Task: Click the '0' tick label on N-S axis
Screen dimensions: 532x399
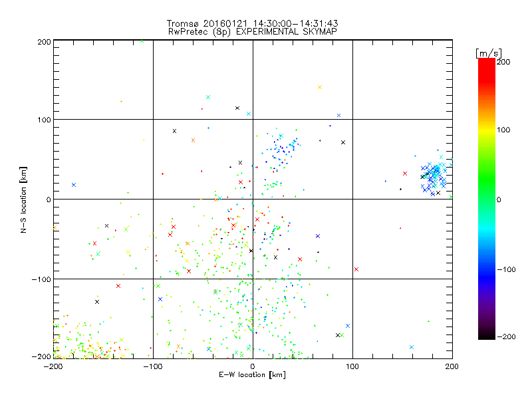Action: (49, 199)
